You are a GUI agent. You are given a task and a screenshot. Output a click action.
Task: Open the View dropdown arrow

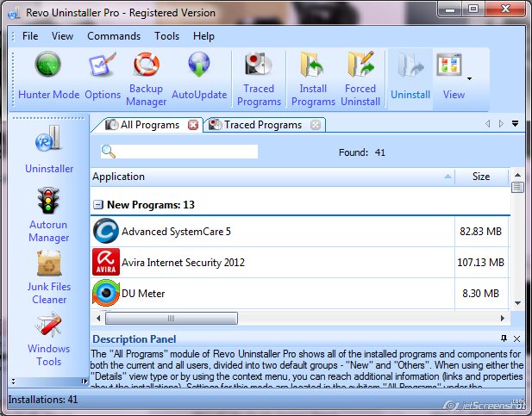(x=469, y=78)
